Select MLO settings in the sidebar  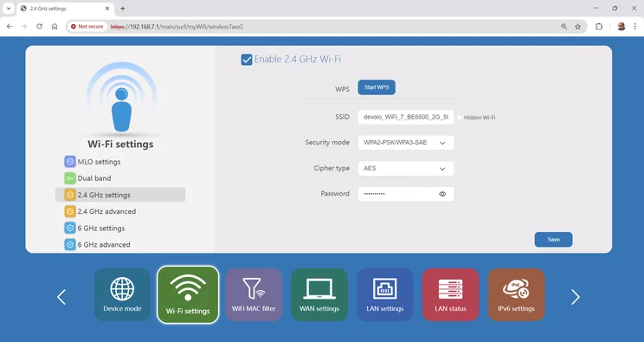tap(120, 162)
